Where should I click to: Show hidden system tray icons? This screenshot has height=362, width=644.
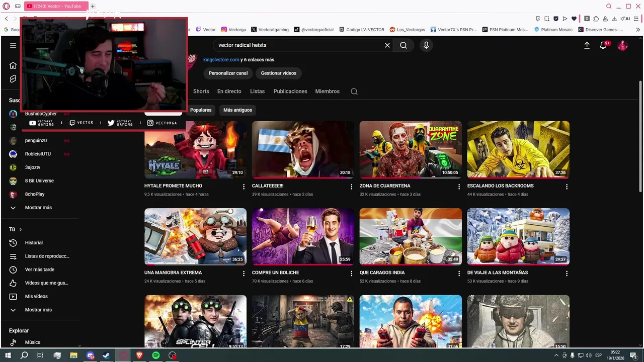pos(555,355)
